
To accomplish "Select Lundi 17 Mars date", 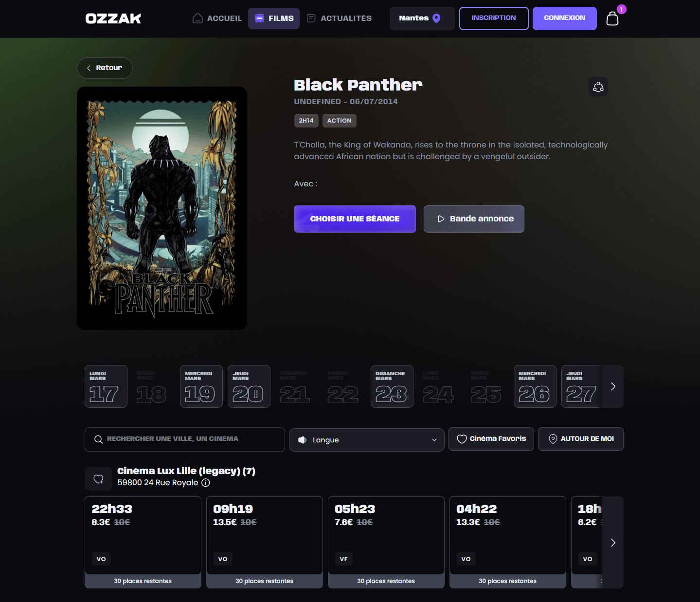I will [x=106, y=386].
